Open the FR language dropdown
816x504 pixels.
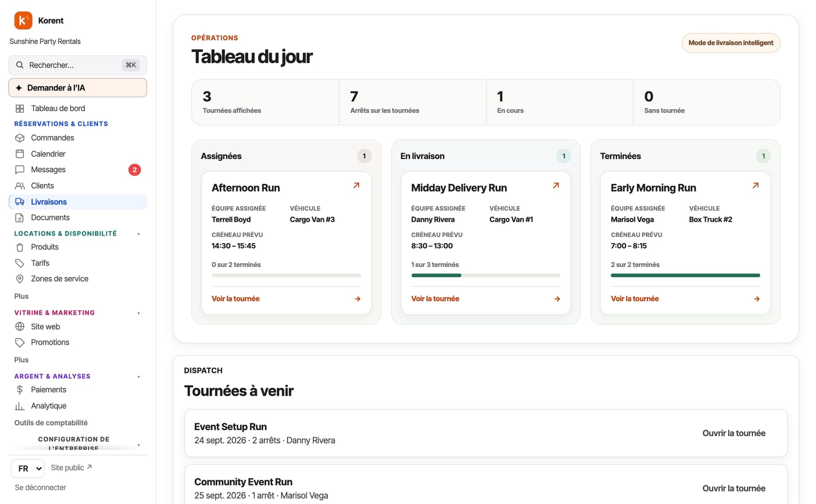click(27, 468)
